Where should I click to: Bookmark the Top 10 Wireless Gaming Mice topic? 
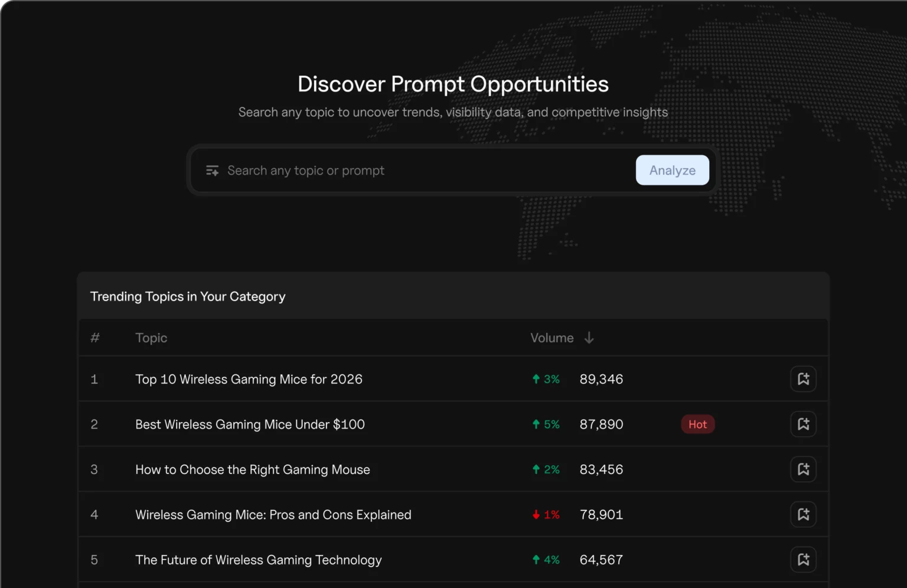coord(803,379)
